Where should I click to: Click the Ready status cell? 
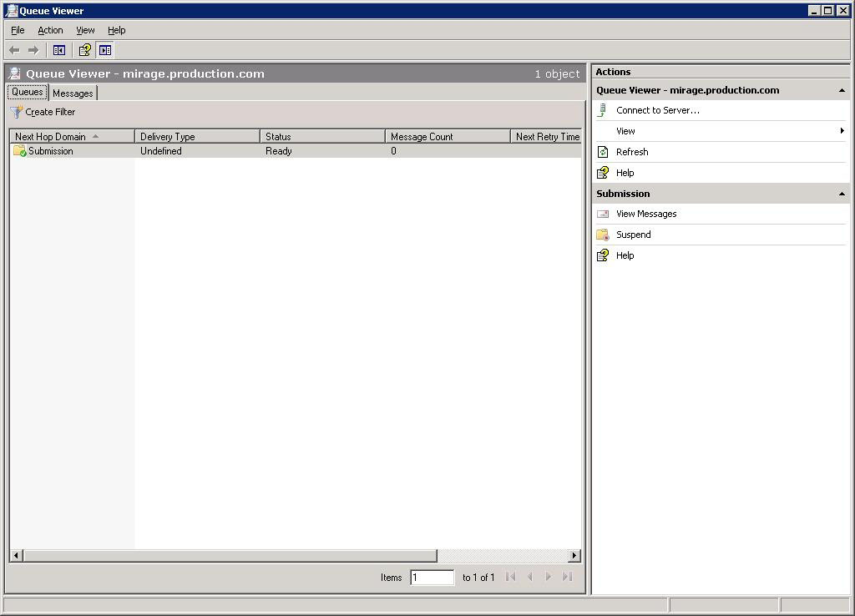click(279, 151)
